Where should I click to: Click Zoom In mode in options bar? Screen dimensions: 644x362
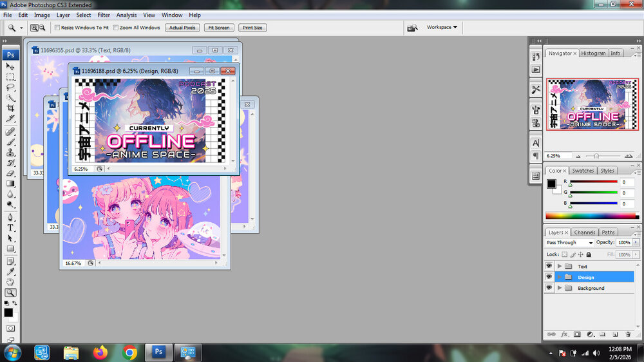(x=34, y=28)
